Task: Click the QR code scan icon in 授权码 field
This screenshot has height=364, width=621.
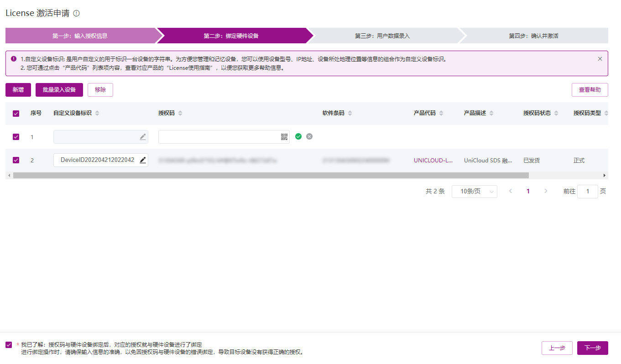Action: click(284, 137)
